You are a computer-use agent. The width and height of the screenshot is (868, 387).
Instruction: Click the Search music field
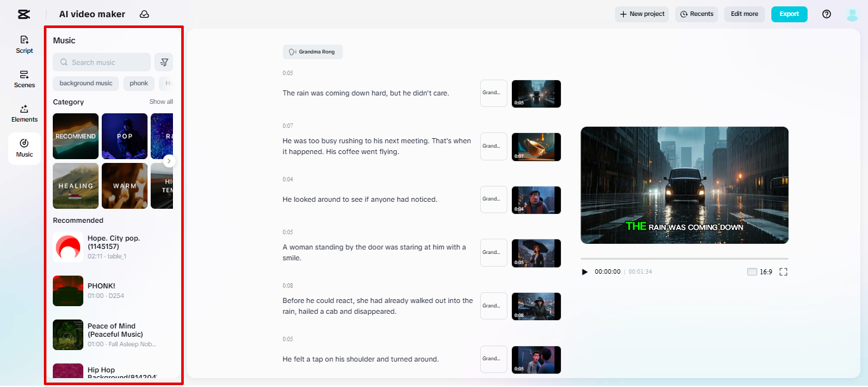tap(102, 62)
